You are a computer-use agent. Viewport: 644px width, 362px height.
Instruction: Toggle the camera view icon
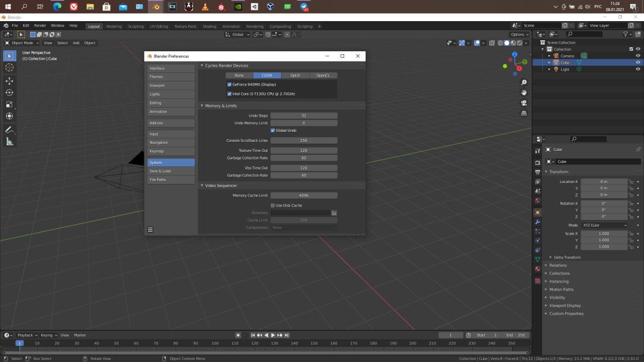(524, 103)
